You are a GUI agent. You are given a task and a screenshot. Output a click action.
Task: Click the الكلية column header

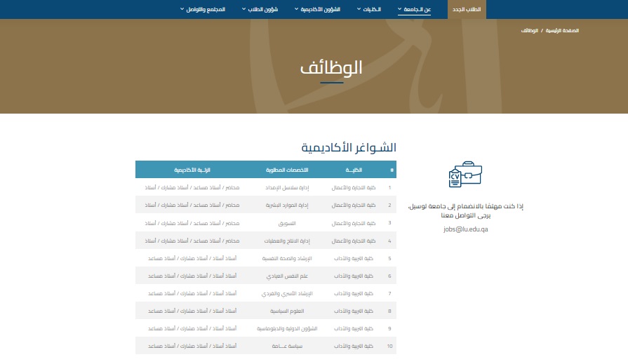pyautogui.click(x=353, y=170)
